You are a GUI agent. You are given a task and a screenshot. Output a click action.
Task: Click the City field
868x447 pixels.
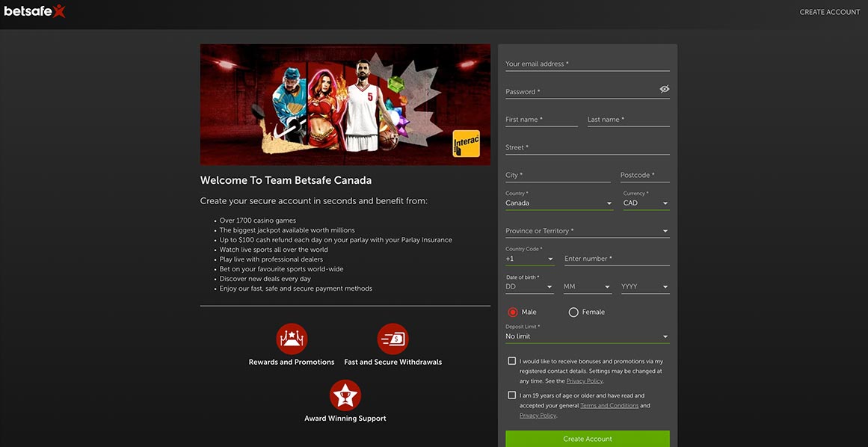pos(558,176)
